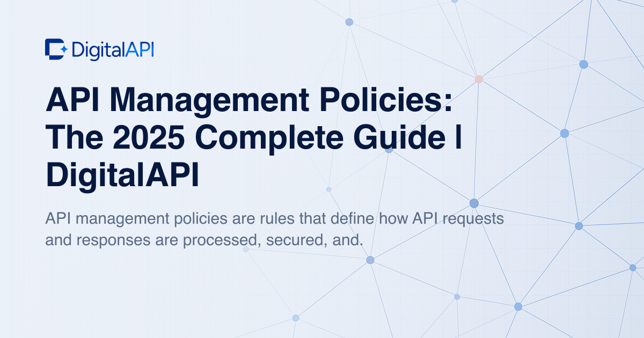Viewport: 644px width, 338px height.
Task: Click the headline line "The 2025 Complete Guide I"
Action: [254, 138]
